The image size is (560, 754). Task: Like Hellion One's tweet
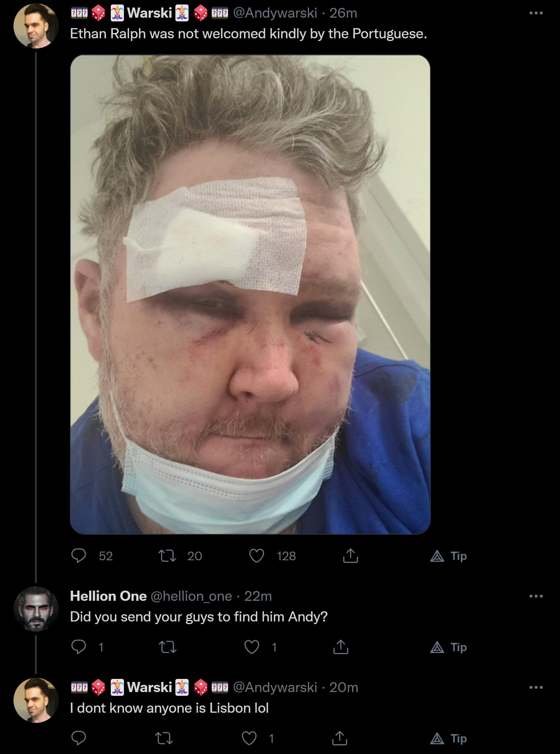pos(252,647)
